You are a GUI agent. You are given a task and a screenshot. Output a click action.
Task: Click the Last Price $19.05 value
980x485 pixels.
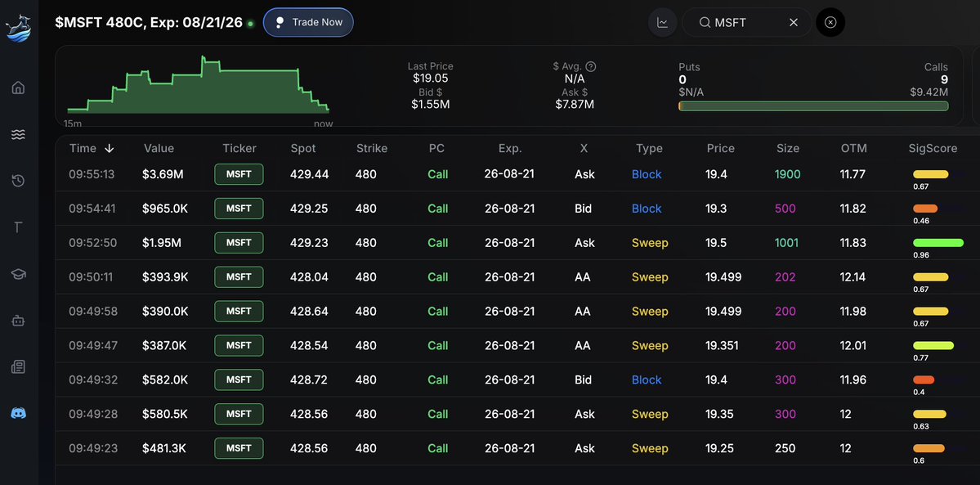tap(431, 79)
